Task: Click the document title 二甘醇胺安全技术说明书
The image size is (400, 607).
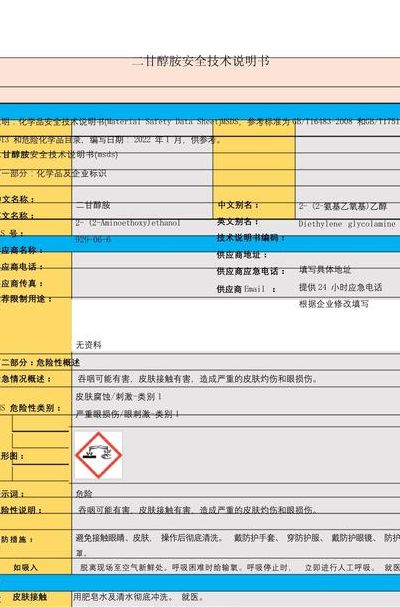Action: (x=201, y=61)
